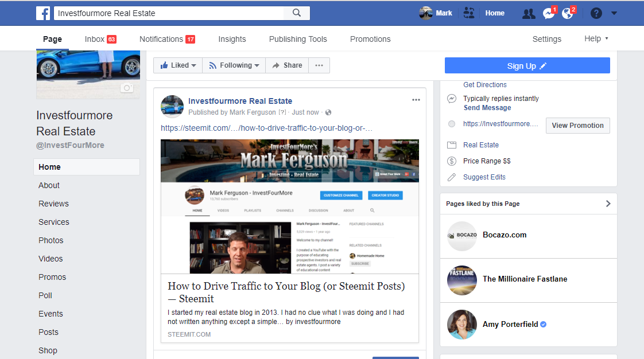Click the How to Drive Traffic article headline
This screenshot has height=359, width=644.
tap(286, 292)
